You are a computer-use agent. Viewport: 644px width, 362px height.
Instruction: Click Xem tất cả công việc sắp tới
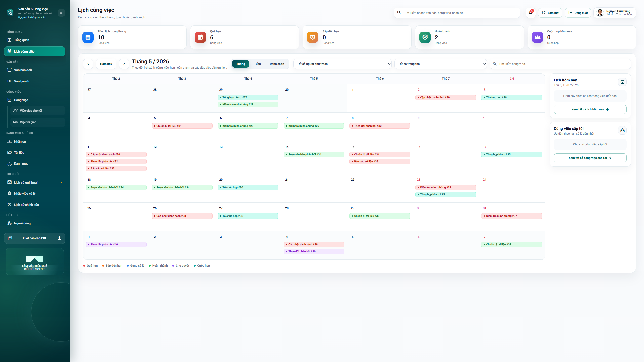590,158
